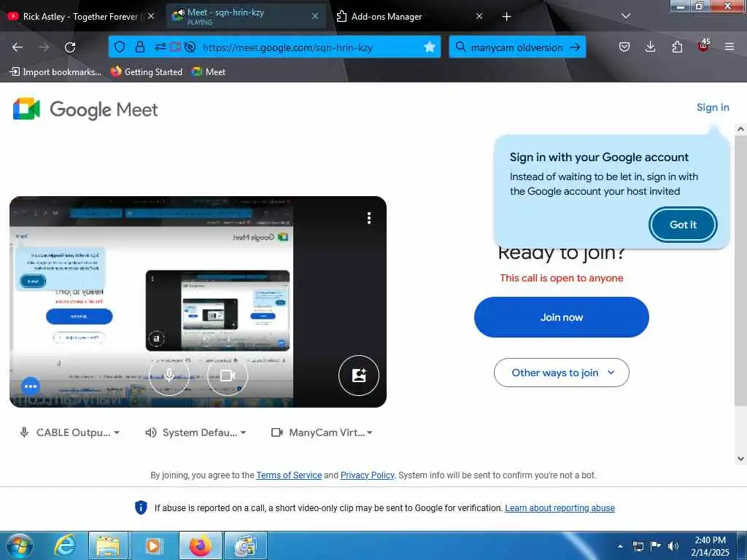Reload the page with the refresh icon

[70, 47]
